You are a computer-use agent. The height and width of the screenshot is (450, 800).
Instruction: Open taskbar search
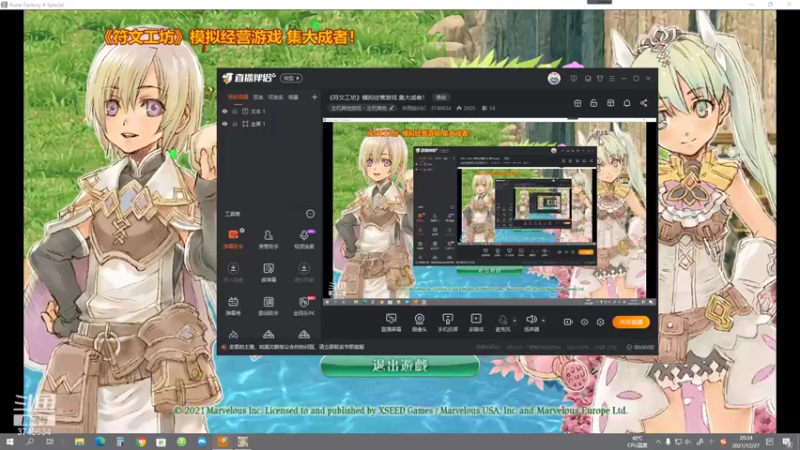[30, 442]
